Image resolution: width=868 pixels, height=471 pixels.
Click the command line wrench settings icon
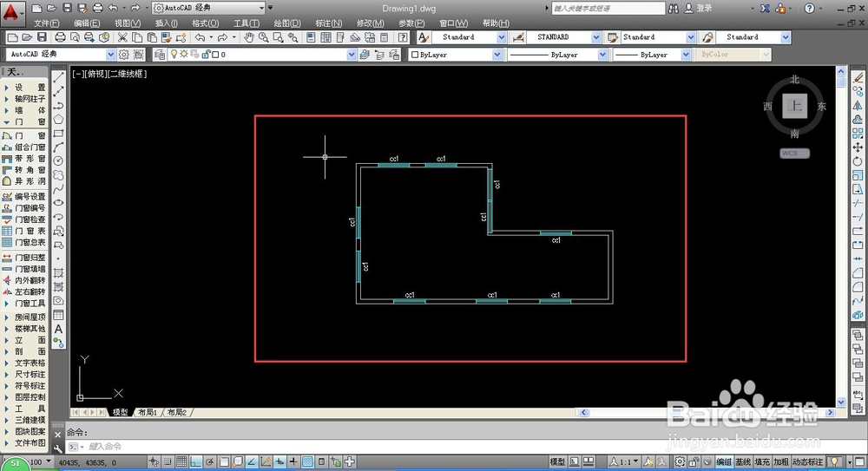tap(58, 448)
